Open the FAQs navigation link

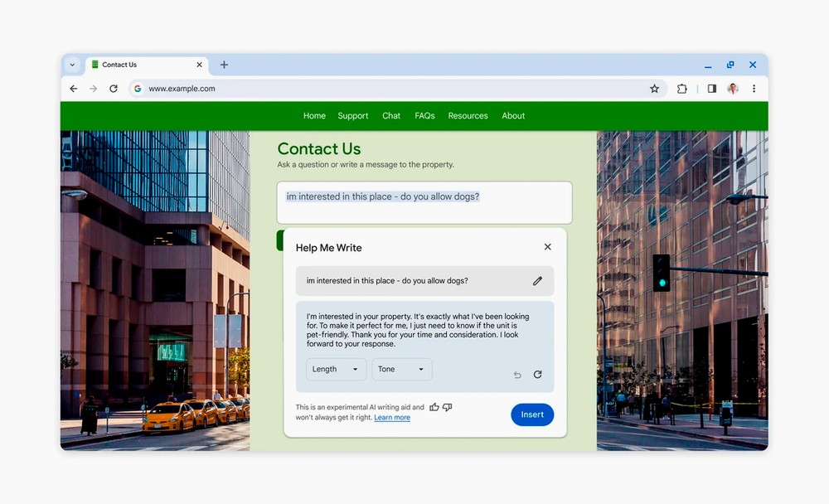[x=424, y=116]
